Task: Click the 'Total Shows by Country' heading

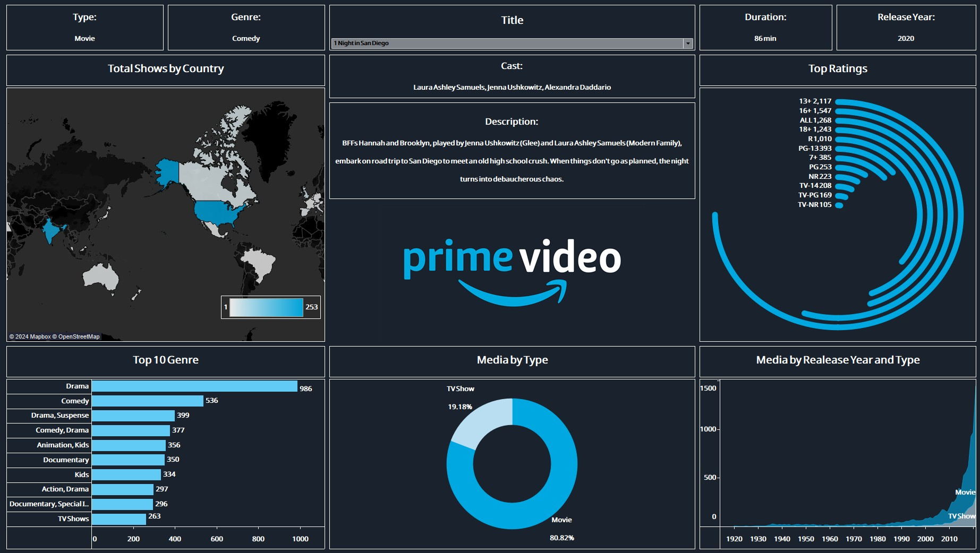Action: click(x=166, y=69)
